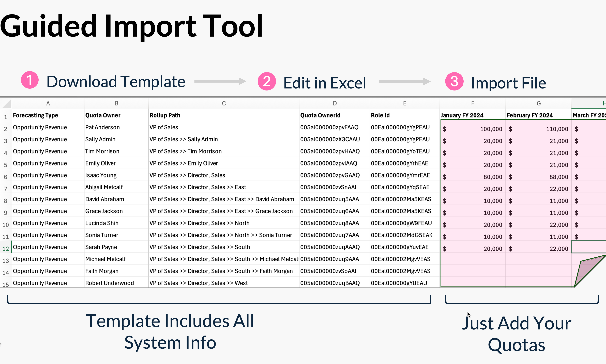Click the pink step 1 circle icon
The height and width of the screenshot is (364, 606).
pyautogui.click(x=30, y=80)
